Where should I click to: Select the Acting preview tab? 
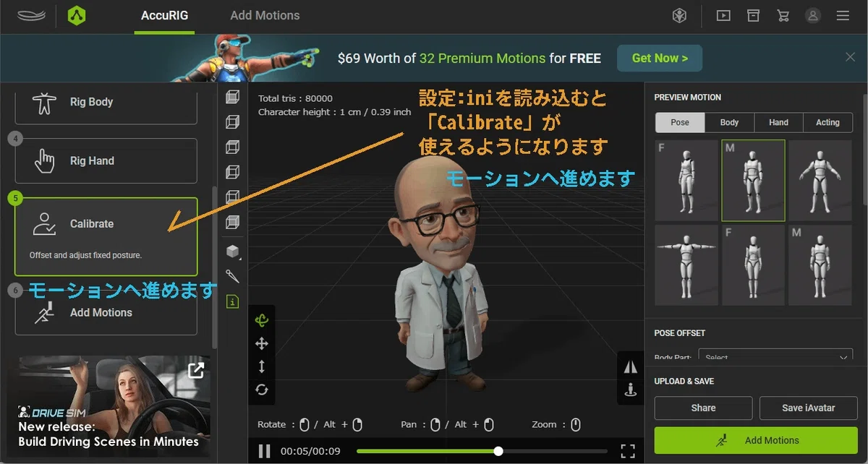click(x=827, y=122)
